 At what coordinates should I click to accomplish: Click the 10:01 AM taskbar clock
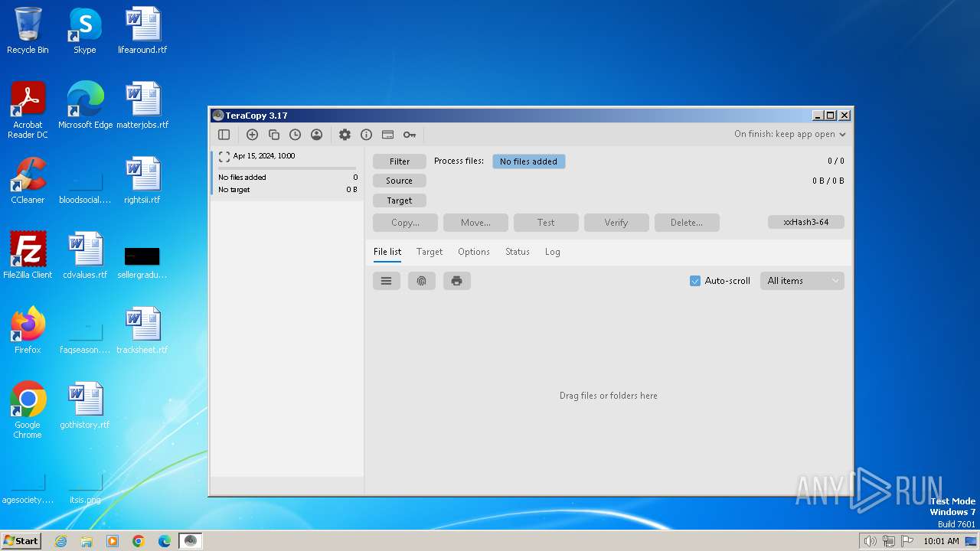pos(941,541)
